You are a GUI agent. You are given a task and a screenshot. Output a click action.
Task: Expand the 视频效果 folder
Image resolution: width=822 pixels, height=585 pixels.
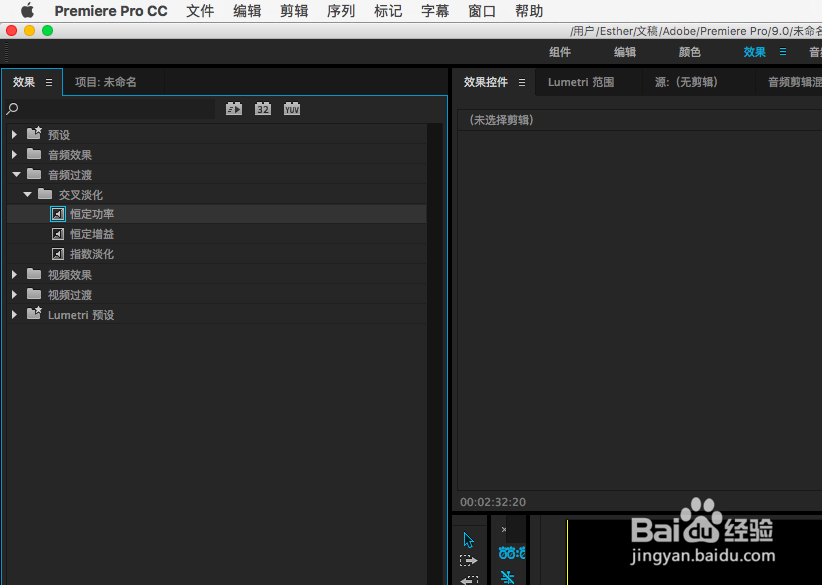click(x=15, y=274)
